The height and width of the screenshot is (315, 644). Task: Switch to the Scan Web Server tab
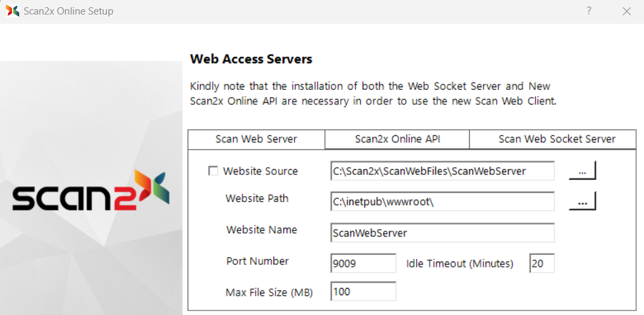[x=256, y=139]
